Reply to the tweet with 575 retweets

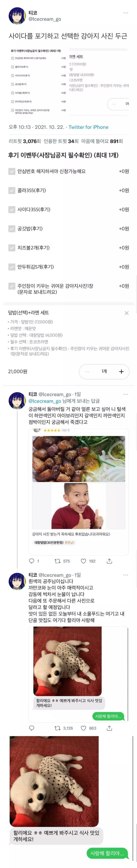(x=32, y=561)
